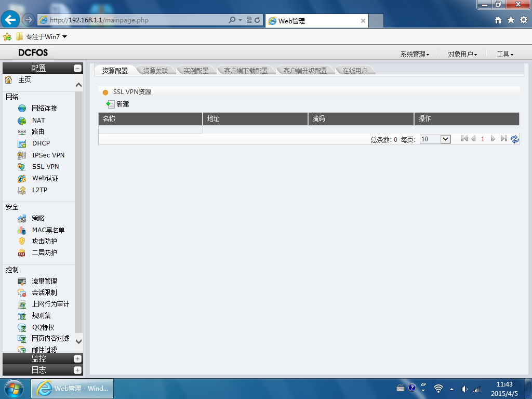Open the 会话限制 icon
The width and height of the screenshot is (532, 399).
click(22, 293)
